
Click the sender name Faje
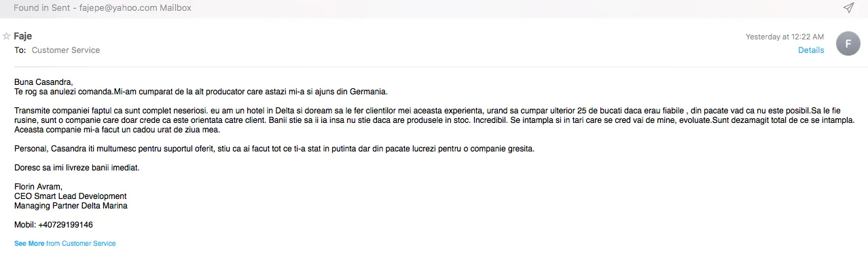pos(23,36)
